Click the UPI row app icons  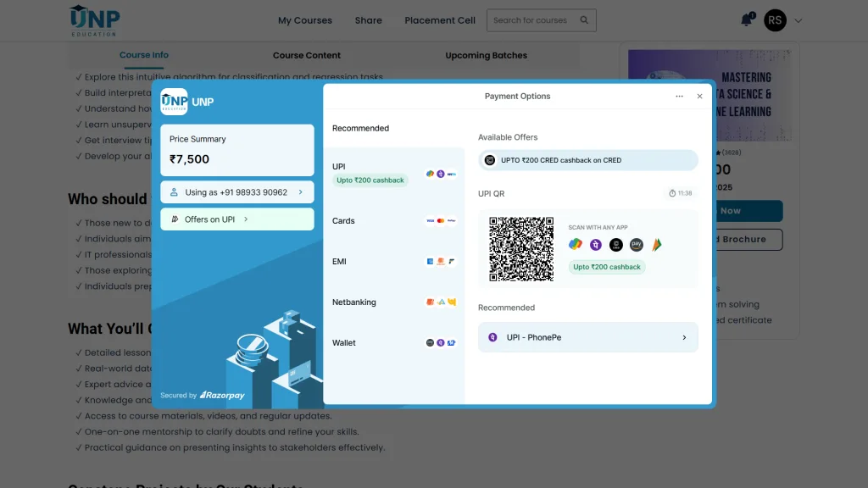coord(441,174)
